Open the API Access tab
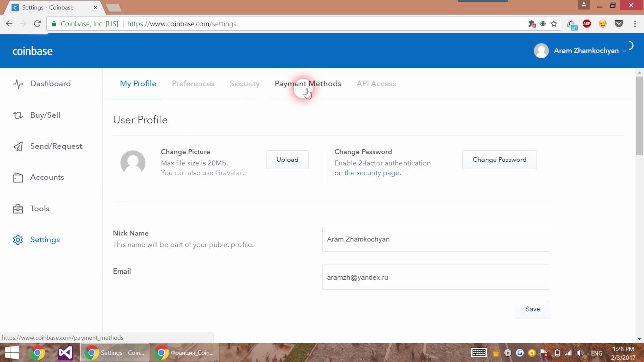Screen dimensions: 644x362 click(x=376, y=84)
